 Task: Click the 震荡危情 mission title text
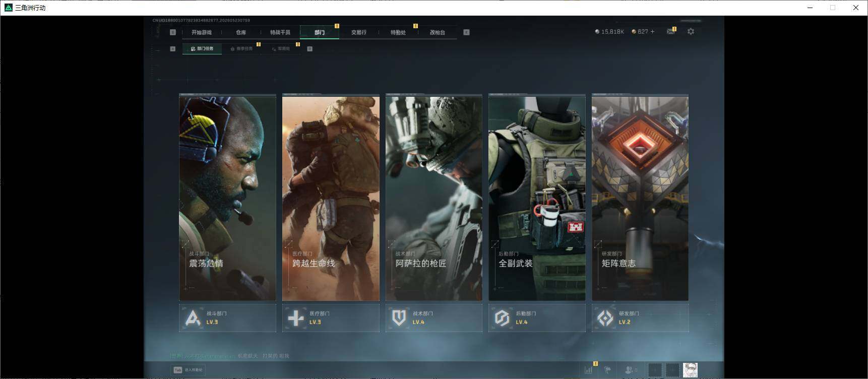(206, 264)
